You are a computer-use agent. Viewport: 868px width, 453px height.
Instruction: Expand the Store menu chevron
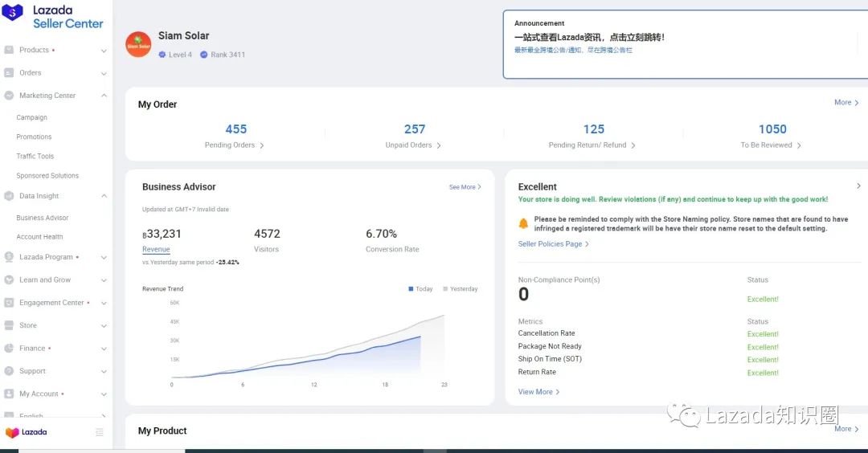pyautogui.click(x=104, y=326)
